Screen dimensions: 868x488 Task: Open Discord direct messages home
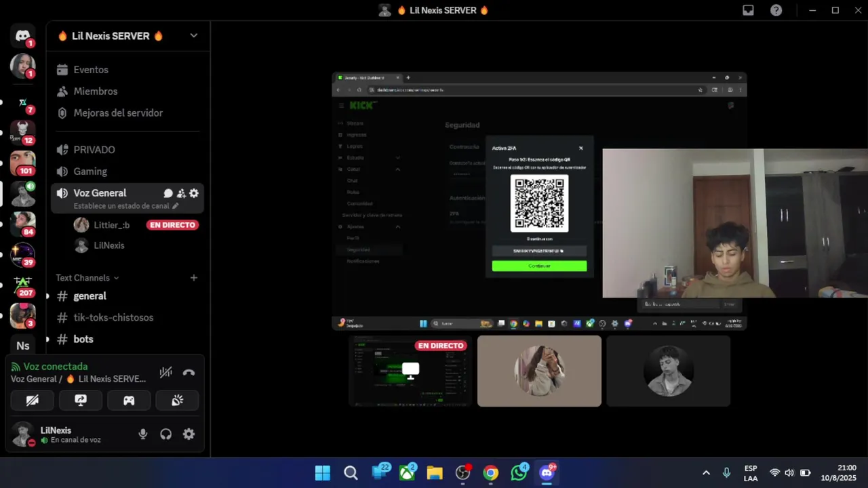[x=22, y=36]
